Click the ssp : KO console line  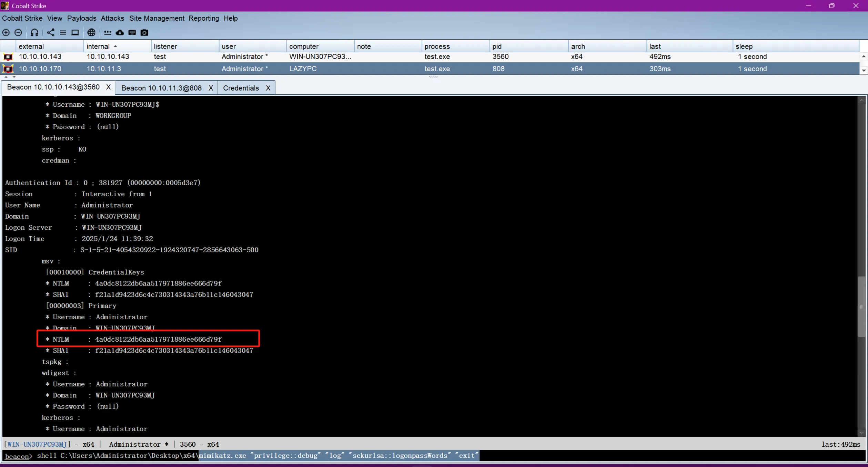(x=64, y=149)
